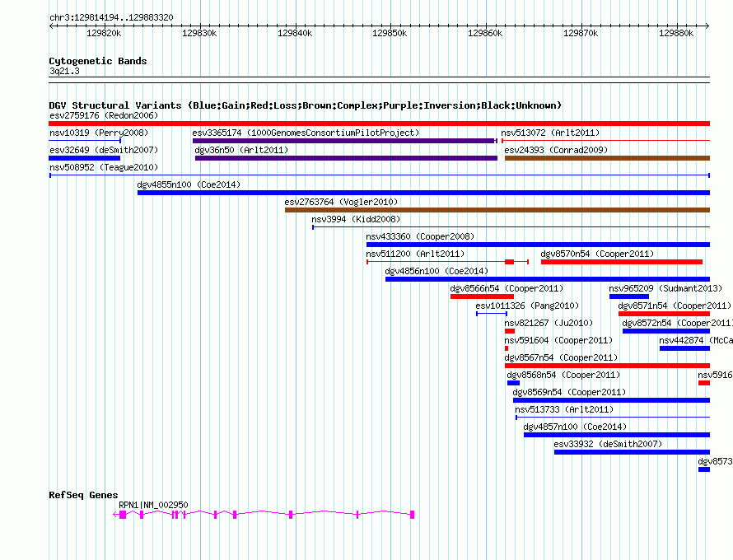The image size is (733, 560).
Task: Select dgv8567n54 (Cooper2011) label
Action: (561, 357)
